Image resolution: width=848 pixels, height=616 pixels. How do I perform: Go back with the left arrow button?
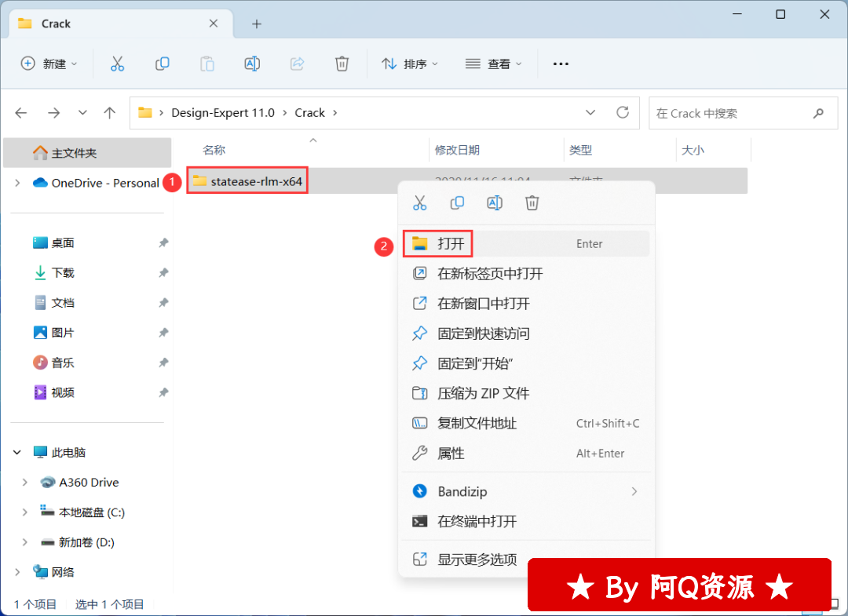[21, 113]
